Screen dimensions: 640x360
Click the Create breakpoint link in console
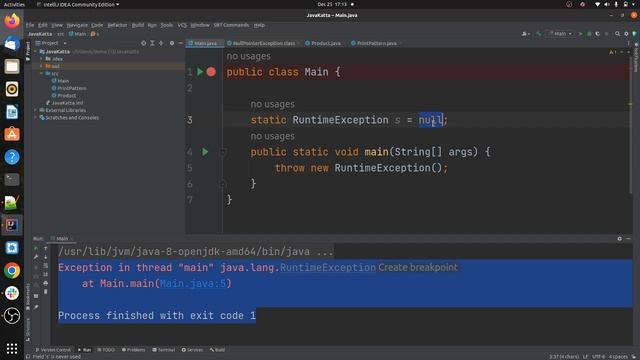point(418,268)
